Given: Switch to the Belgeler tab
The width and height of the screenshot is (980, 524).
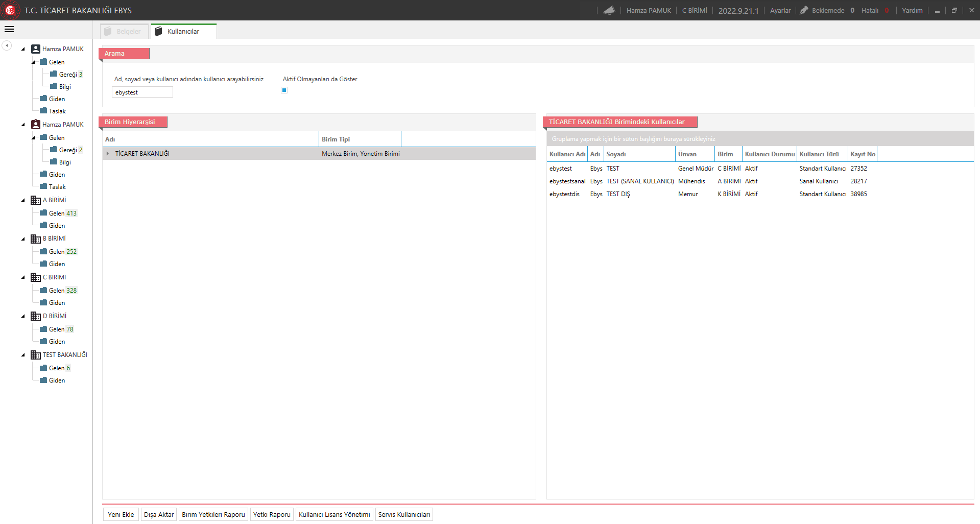Looking at the screenshot, I should [124, 31].
